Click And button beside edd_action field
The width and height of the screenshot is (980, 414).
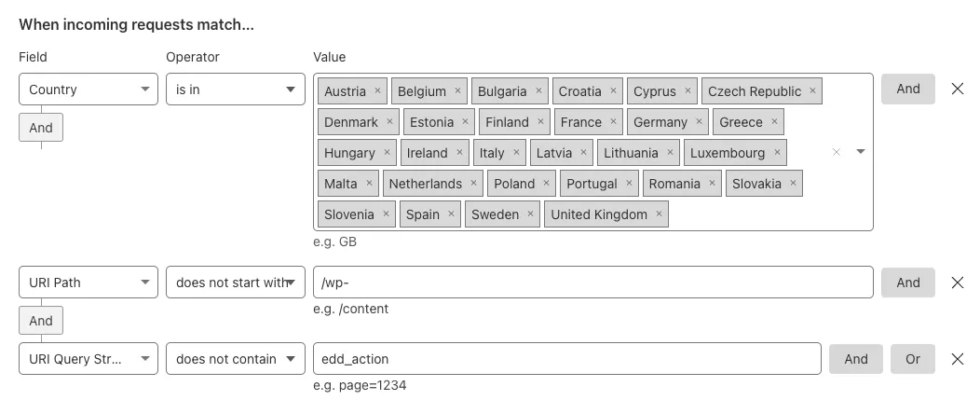point(855,359)
